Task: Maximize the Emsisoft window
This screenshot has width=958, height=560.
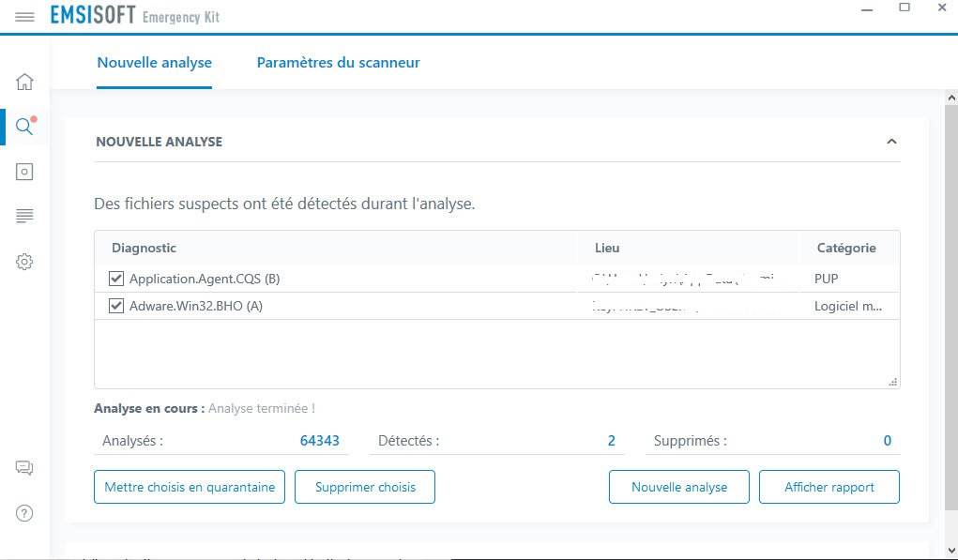Action: tap(905, 8)
